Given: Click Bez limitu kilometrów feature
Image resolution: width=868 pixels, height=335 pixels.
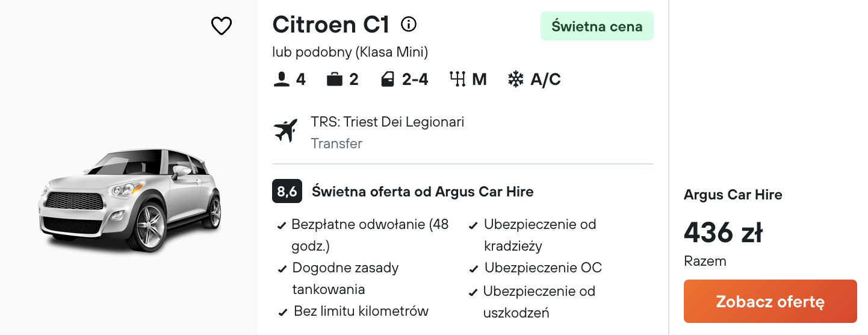Looking at the screenshot, I should (x=353, y=312).
